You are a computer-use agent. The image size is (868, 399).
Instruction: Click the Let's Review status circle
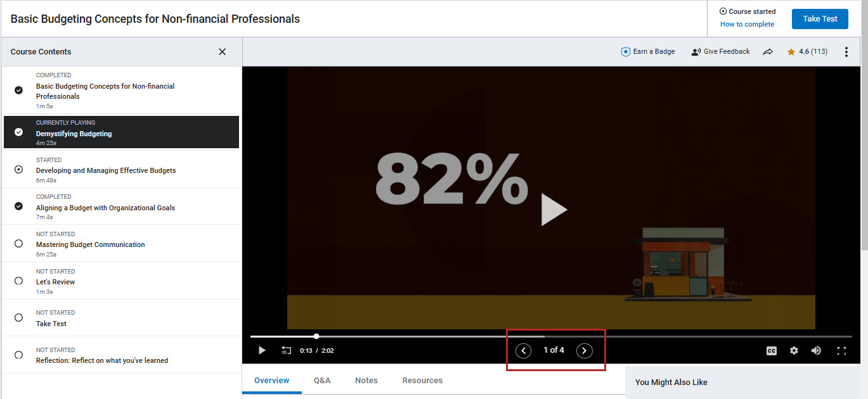18,281
